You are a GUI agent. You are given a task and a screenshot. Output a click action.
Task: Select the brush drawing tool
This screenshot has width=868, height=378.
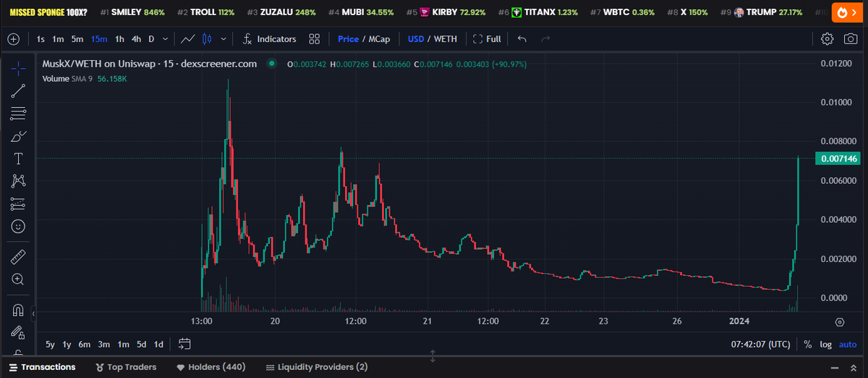(x=19, y=135)
